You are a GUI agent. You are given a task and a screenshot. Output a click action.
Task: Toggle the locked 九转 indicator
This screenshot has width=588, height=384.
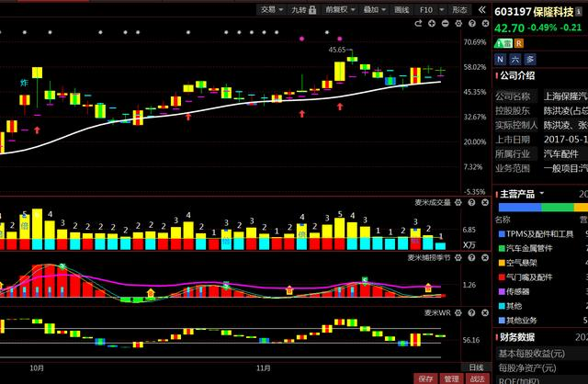coord(304,10)
